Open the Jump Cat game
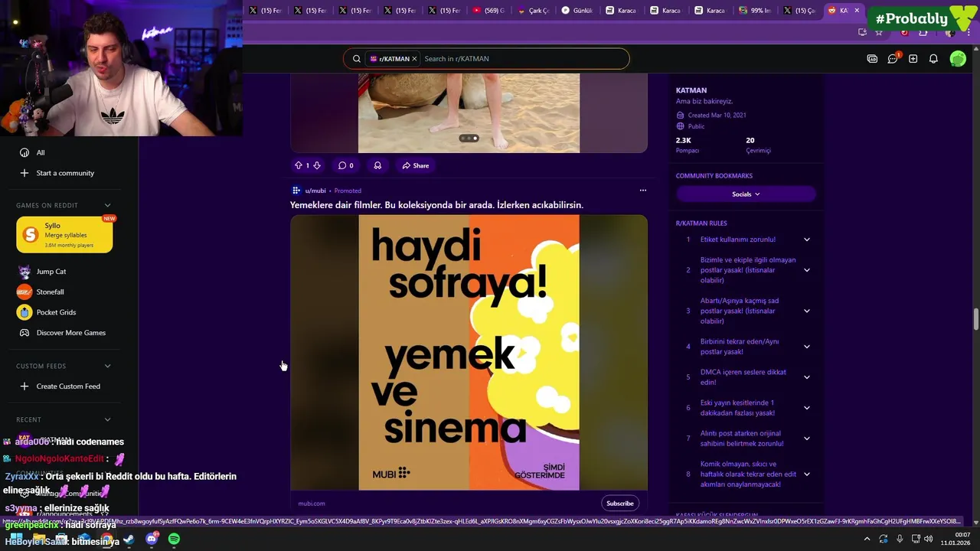 (x=51, y=272)
